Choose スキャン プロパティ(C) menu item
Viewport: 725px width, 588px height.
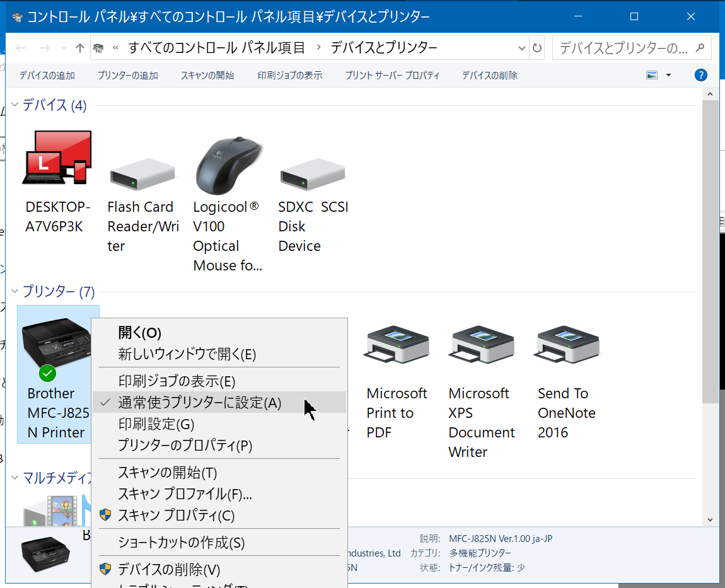(x=219, y=515)
